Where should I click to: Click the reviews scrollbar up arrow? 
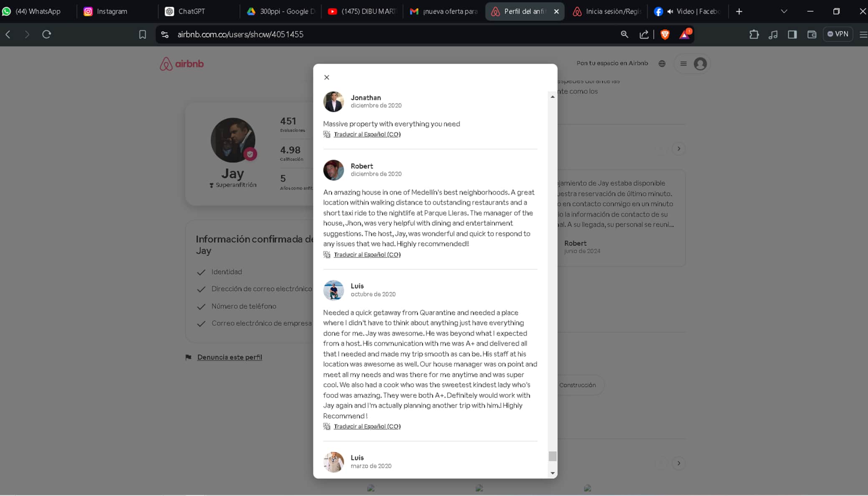point(553,97)
